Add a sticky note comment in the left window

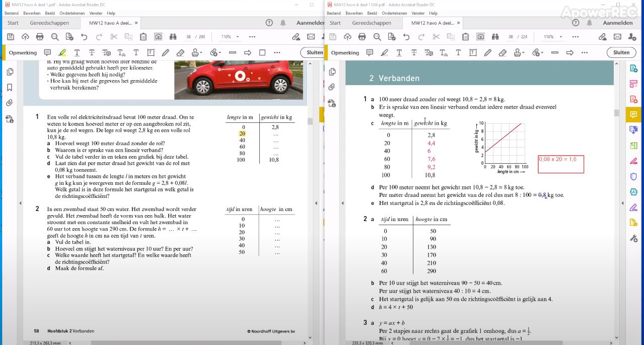click(x=47, y=52)
